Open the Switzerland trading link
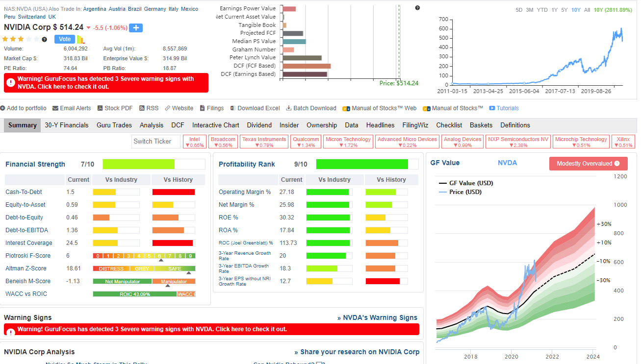 (31, 17)
